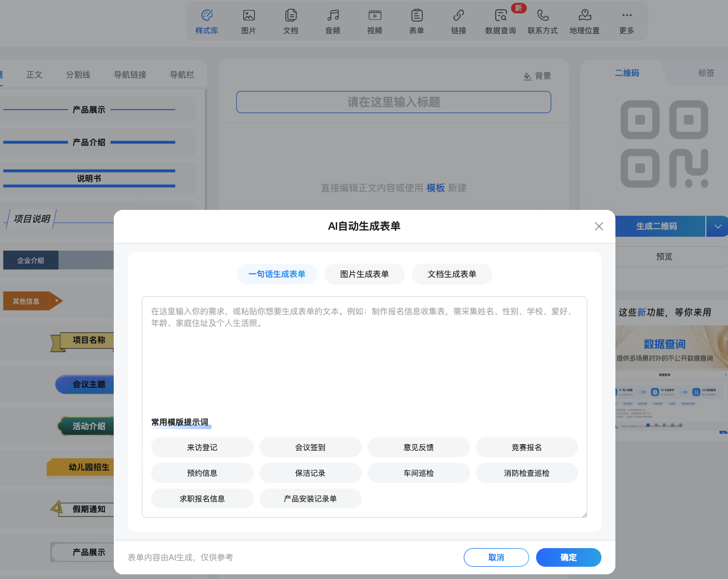Pick the 活动介绍 title style
Image resolution: width=728 pixels, height=579 pixels.
tap(86, 426)
